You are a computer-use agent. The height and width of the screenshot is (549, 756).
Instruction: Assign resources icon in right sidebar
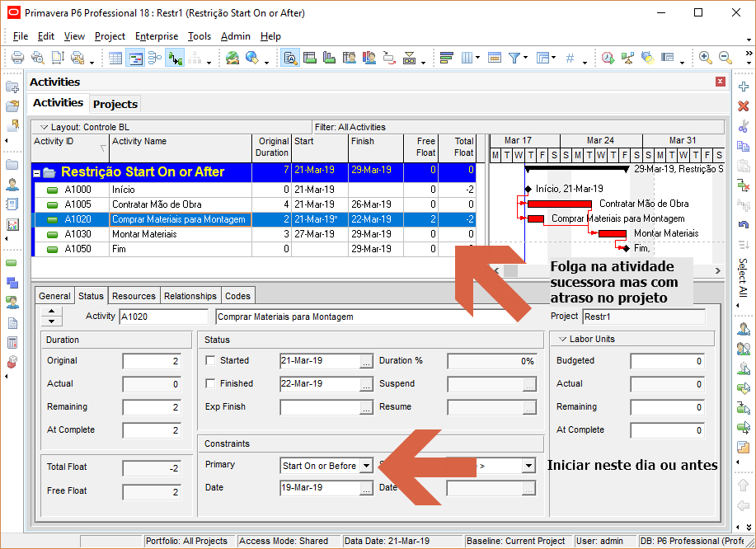[744, 329]
